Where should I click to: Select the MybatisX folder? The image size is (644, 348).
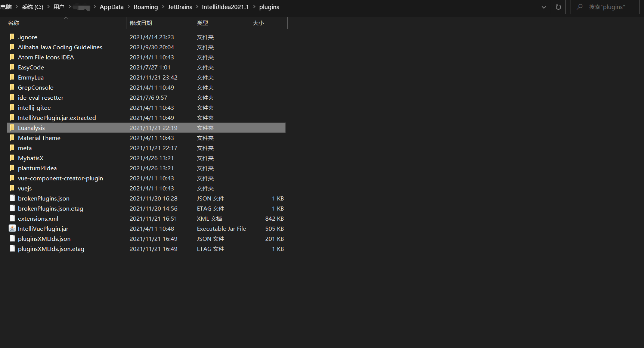[31, 158]
